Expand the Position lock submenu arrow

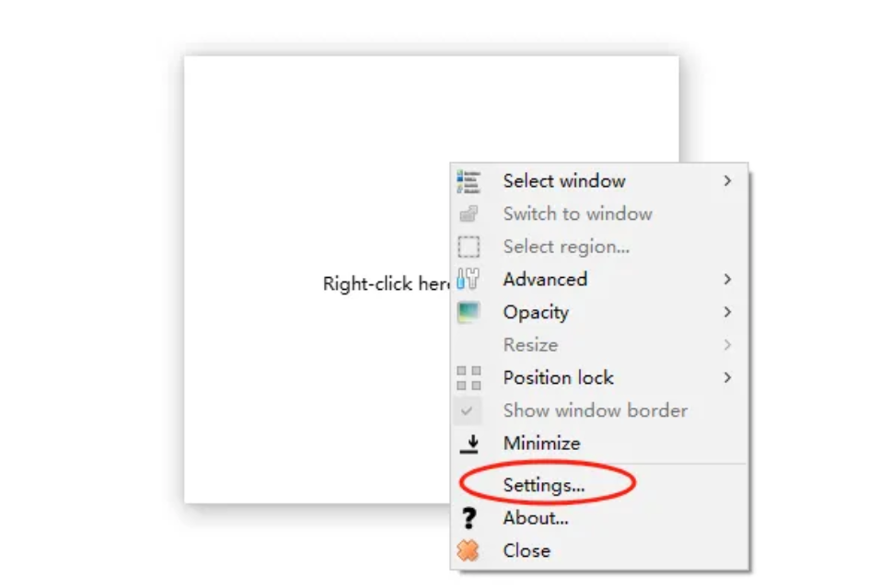point(727,378)
